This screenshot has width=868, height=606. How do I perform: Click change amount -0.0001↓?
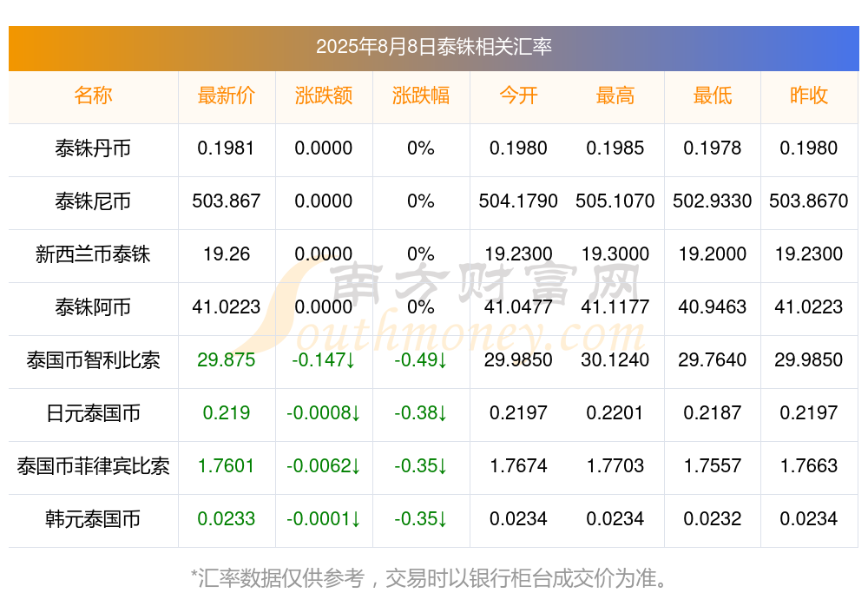point(323,519)
